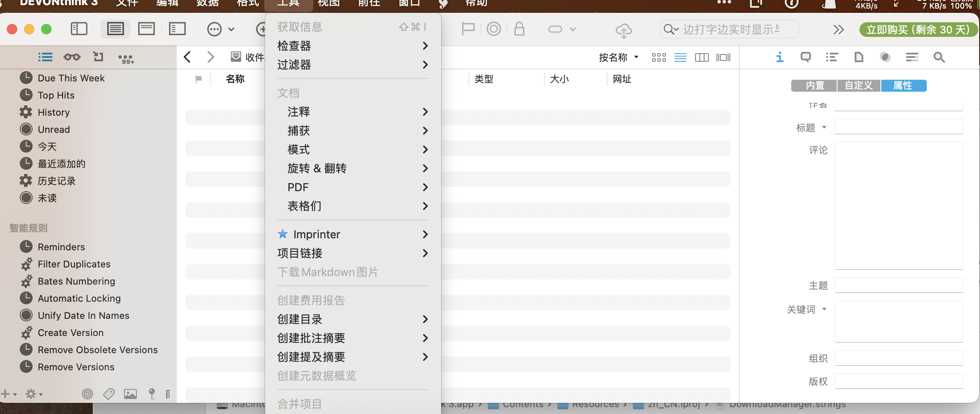This screenshot has height=414, width=980.
Task: Select the 内置 tab
Action: [x=814, y=86]
